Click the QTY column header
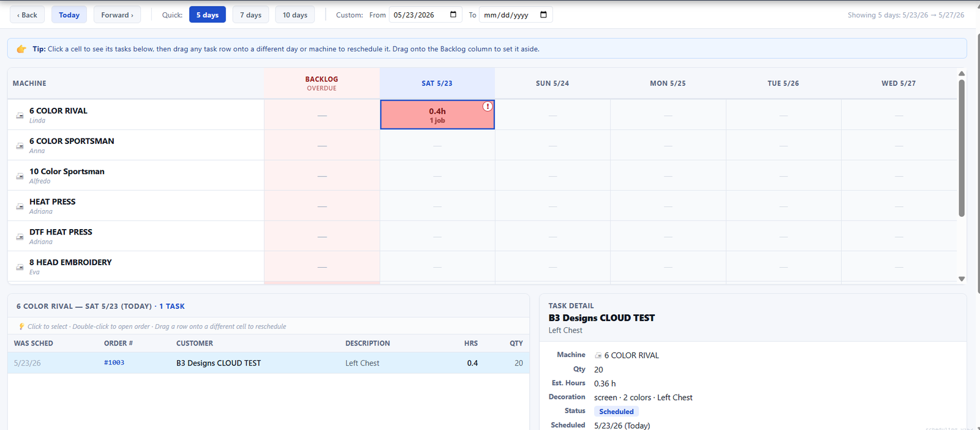The image size is (980, 430). 516,344
